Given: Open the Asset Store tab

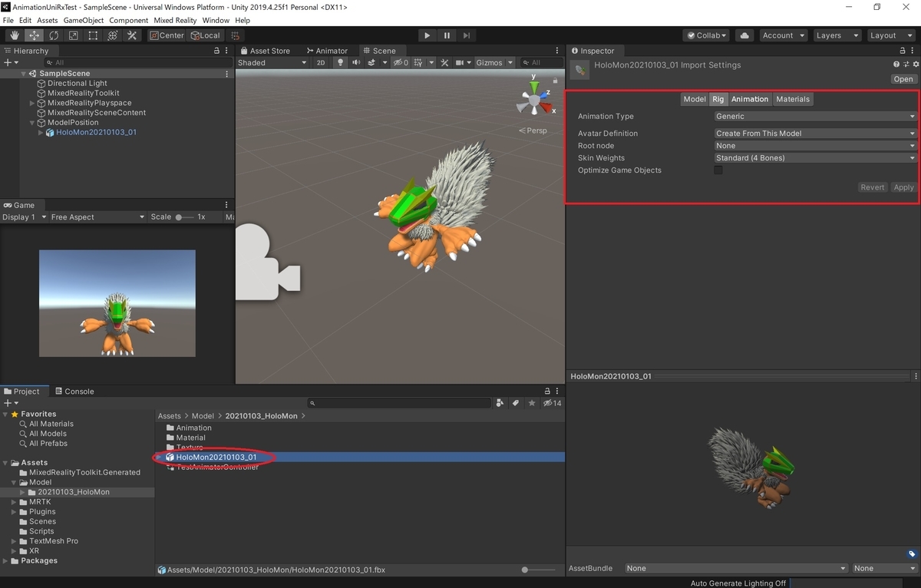Looking at the screenshot, I should [265, 51].
